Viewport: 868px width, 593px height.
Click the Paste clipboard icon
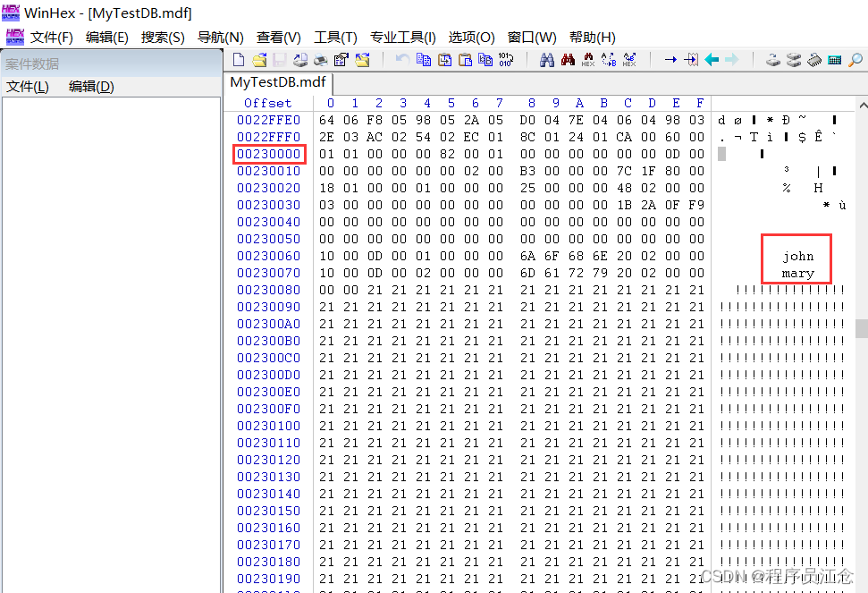[x=465, y=59]
